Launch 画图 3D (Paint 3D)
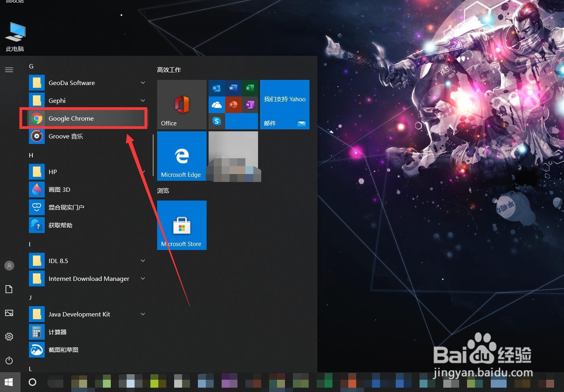The width and height of the screenshot is (564, 392). (x=87, y=189)
